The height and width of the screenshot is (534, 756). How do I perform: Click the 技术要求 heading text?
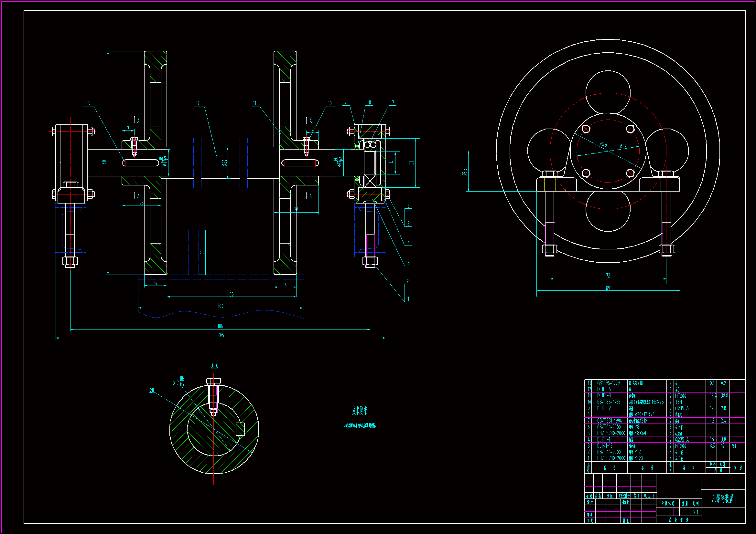point(360,410)
